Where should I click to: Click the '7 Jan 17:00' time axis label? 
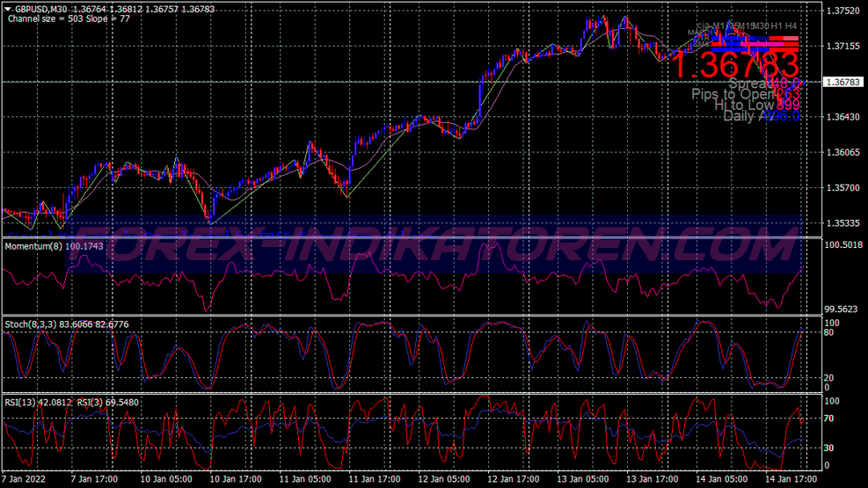pyautogui.click(x=94, y=479)
